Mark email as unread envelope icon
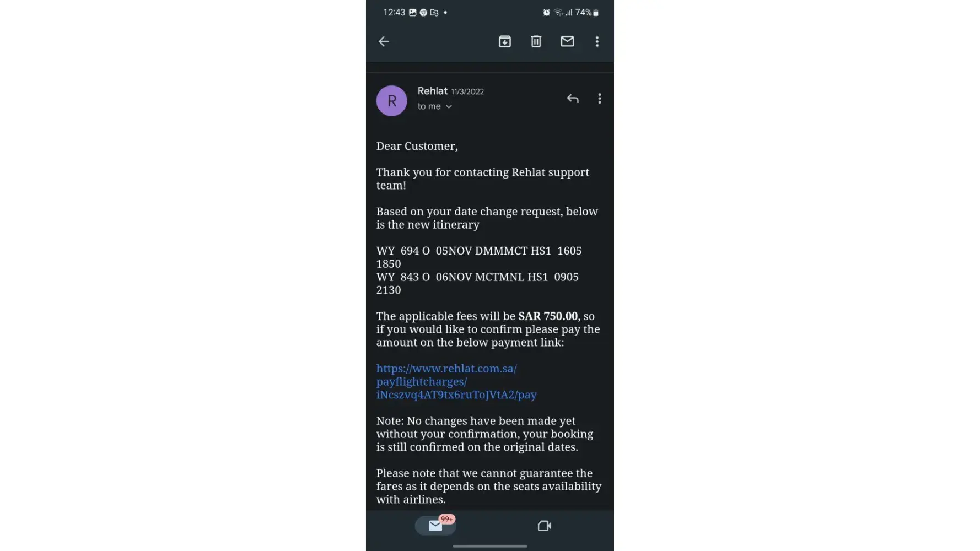The height and width of the screenshot is (551, 980). pos(567,41)
